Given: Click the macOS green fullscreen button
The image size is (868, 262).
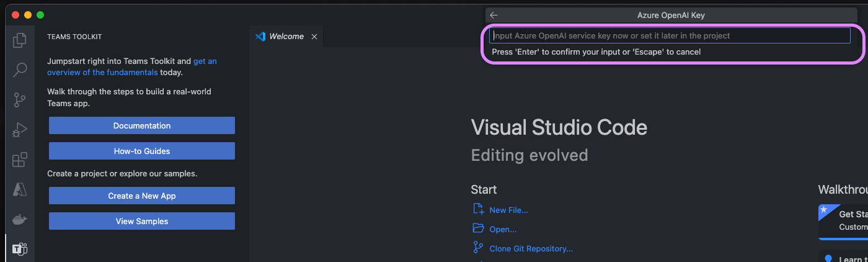Looking at the screenshot, I should (40, 15).
